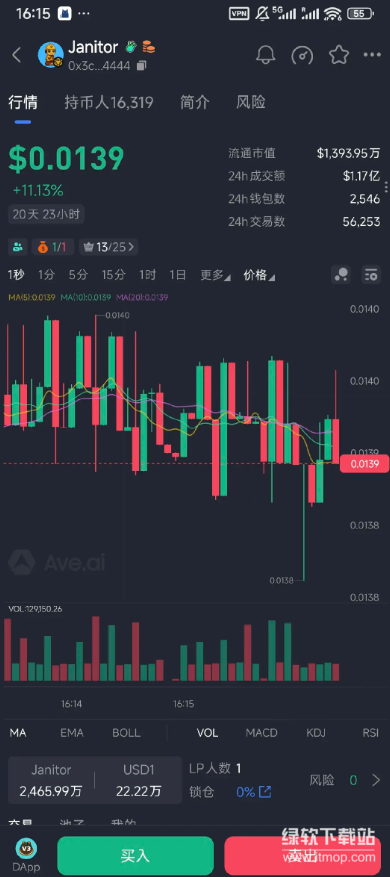
Task: Add Janitor to favorites with star icon
Action: coord(339,54)
